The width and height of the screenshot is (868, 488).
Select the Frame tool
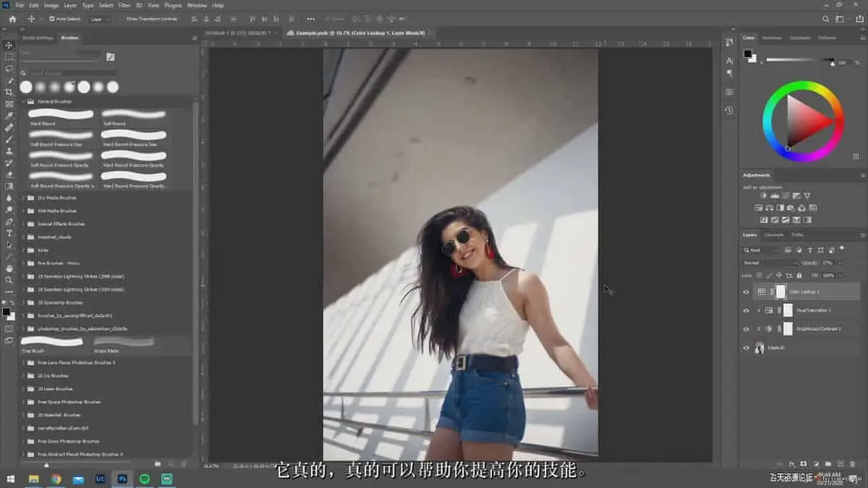pos(9,103)
